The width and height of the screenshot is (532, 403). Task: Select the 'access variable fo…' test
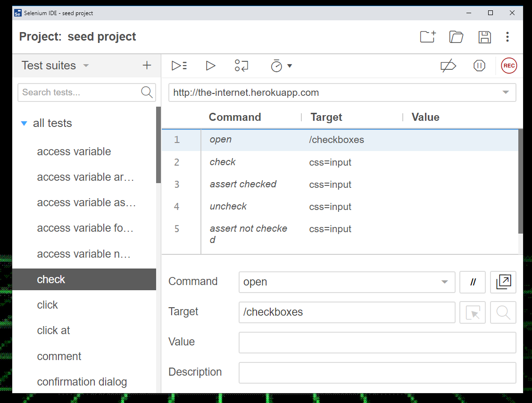click(x=84, y=228)
